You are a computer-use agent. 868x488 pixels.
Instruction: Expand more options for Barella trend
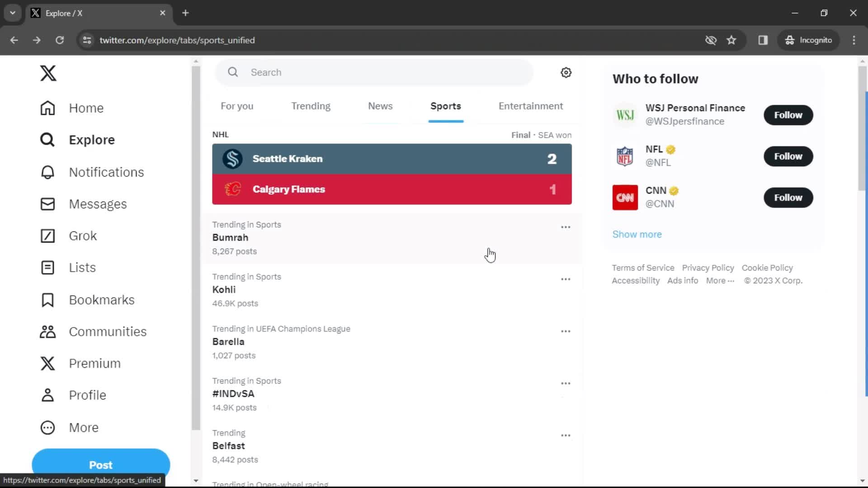click(565, 331)
